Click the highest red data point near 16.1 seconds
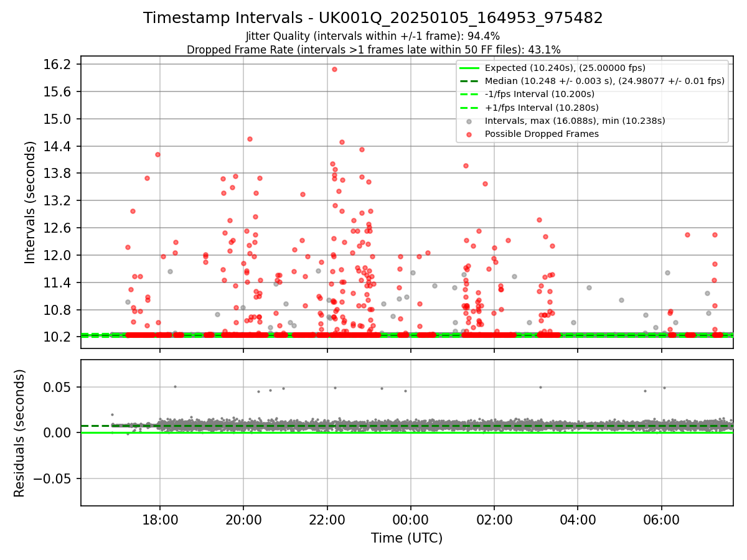 click(x=334, y=69)
